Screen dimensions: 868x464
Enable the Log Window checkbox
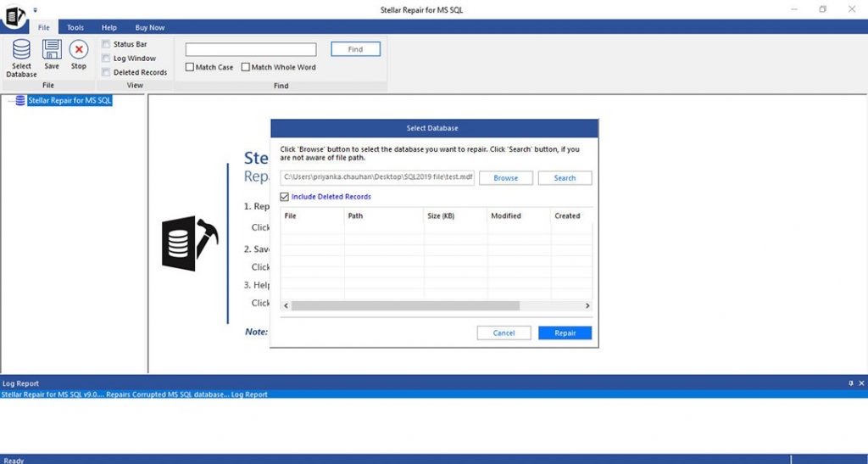click(x=106, y=59)
